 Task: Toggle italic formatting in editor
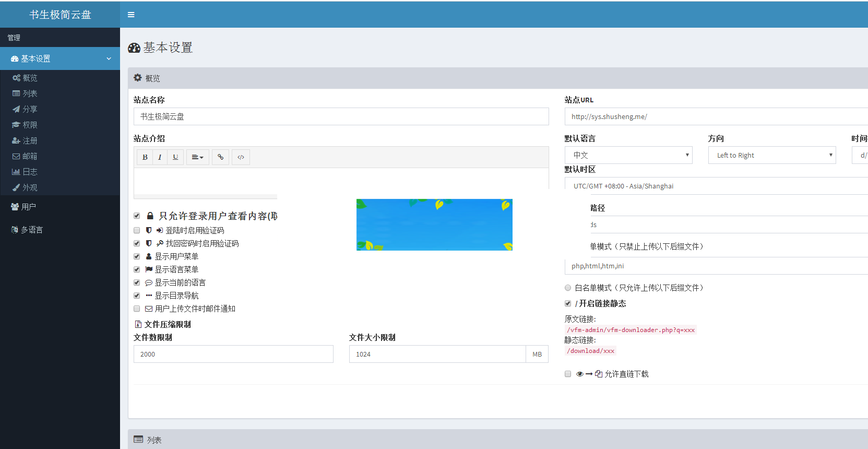coord(160,157)
